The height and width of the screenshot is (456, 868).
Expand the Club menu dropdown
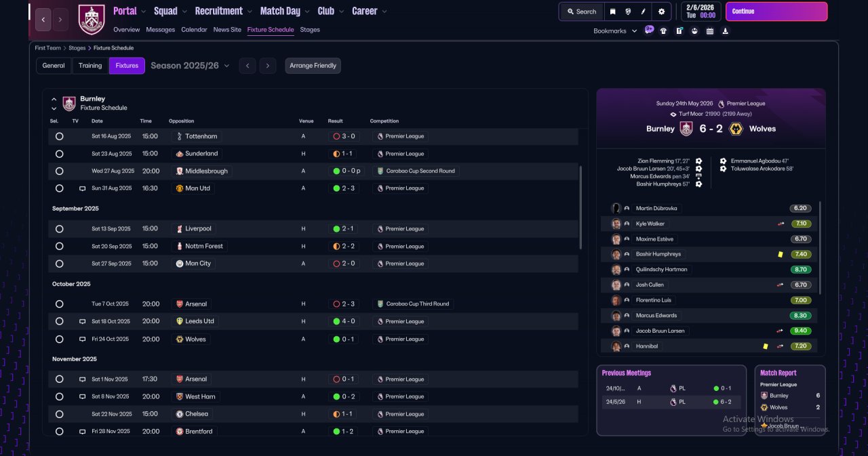tap(342, 12)
